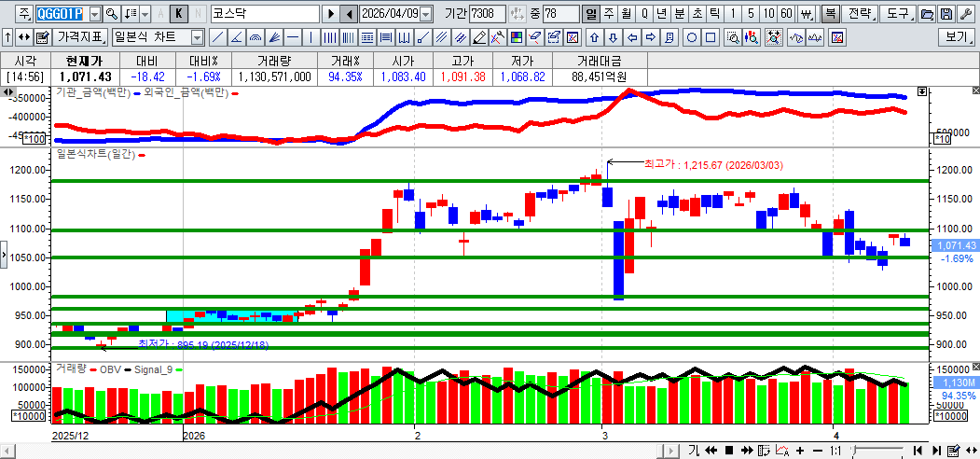The width and height of the screenshot is (980, 459).
Task: Open the 도구 tools menu
Action: [x=898, y=14]
